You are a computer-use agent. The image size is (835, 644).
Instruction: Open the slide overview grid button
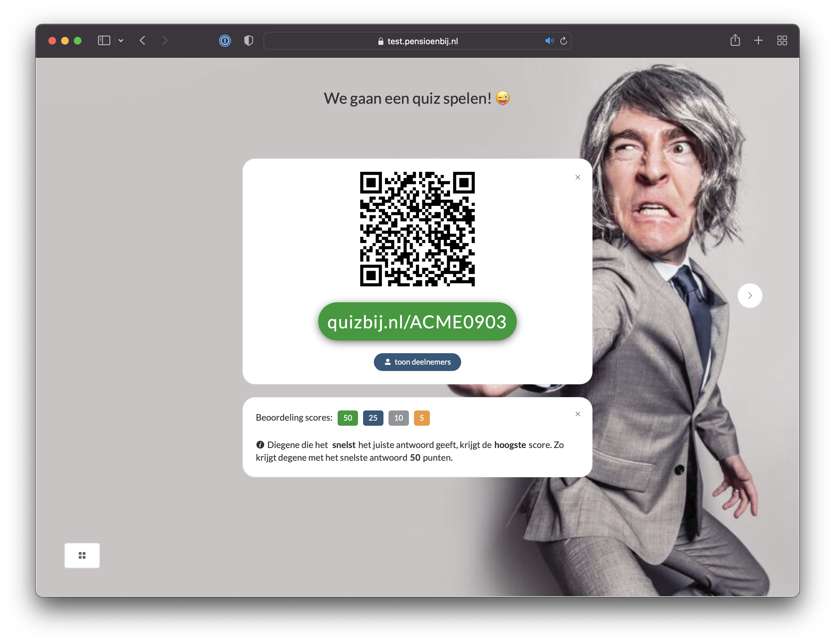tap(82, 555)
